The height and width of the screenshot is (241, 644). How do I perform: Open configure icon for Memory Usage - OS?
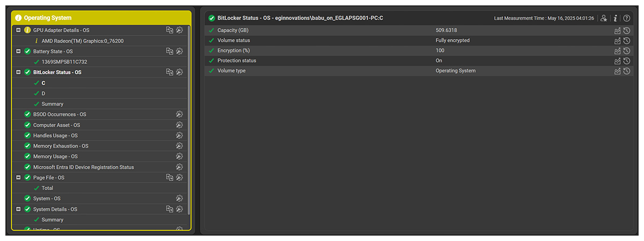[x=179, y=157]
